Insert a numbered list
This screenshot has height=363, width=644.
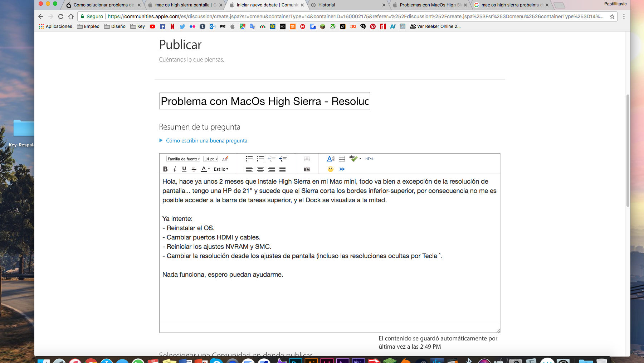click(260, 159)
